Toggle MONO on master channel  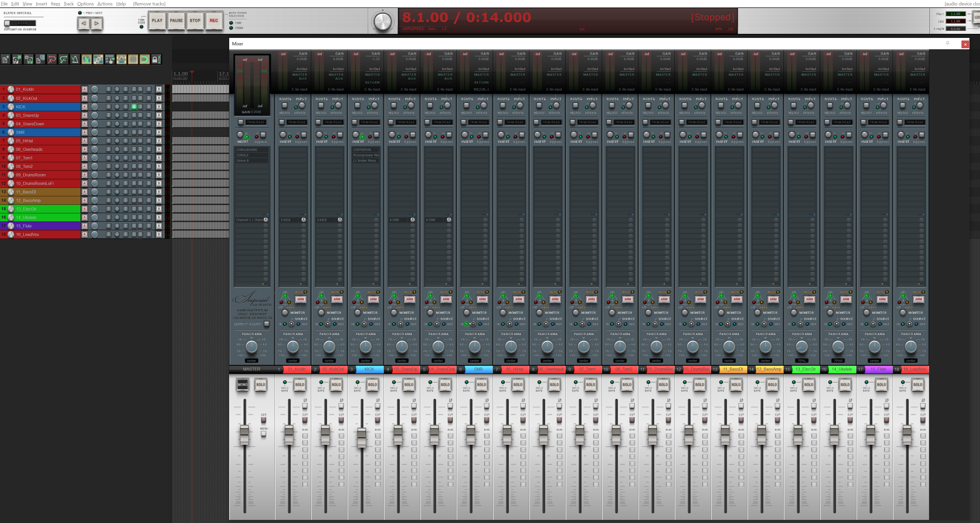[242, 385]
